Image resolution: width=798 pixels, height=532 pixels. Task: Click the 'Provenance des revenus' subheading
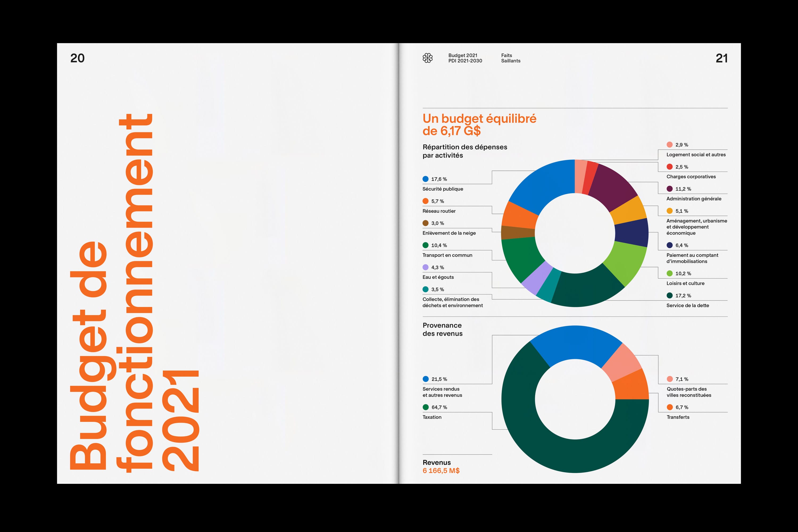pos(442,330)
